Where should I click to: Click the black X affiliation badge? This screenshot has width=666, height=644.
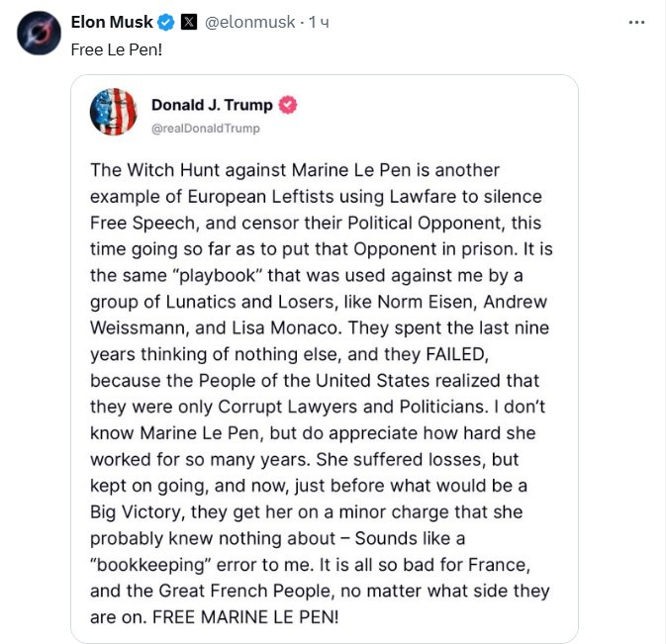pos(188,22)
